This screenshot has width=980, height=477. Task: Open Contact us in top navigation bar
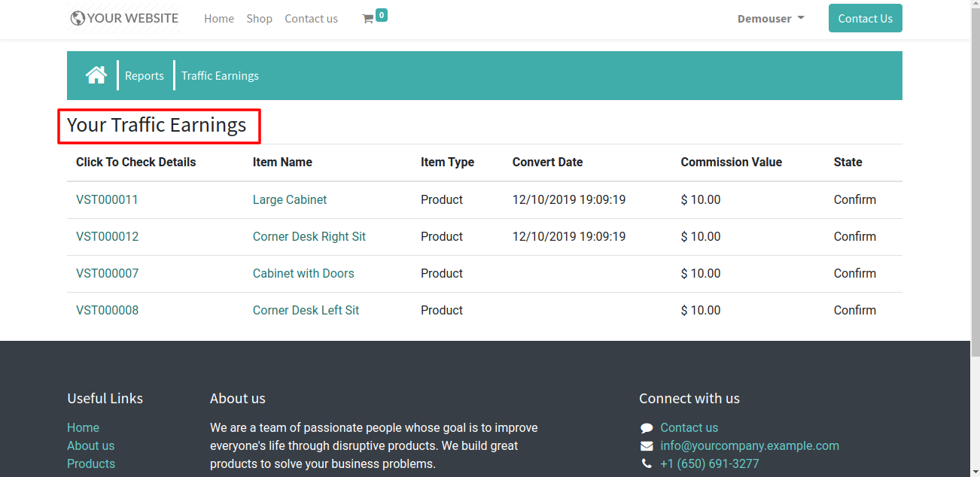[x=311, y=19]
